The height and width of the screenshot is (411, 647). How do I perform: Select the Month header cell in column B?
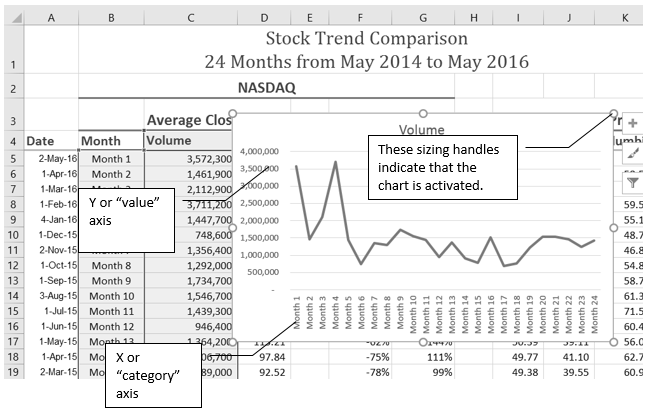[x=110, y=141]
